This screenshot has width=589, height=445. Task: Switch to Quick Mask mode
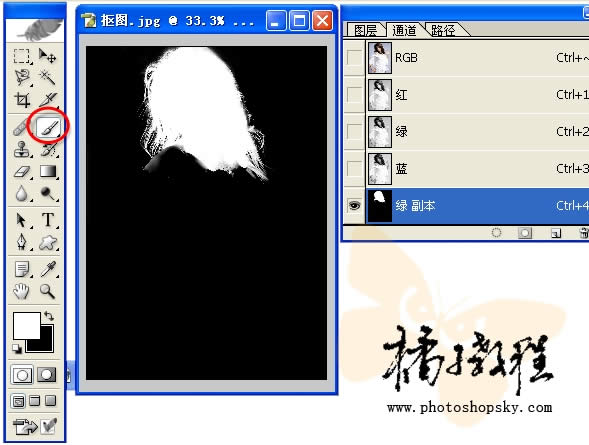tap(46, 374)
